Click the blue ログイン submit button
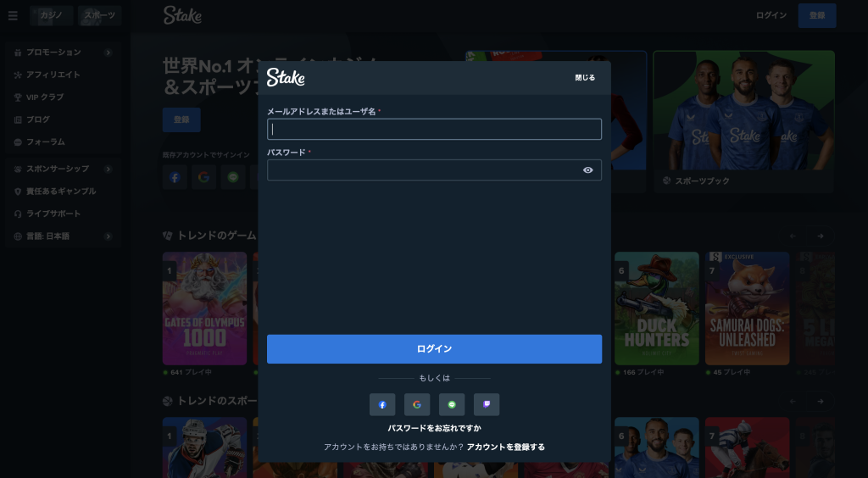 (x=435, y=349)
